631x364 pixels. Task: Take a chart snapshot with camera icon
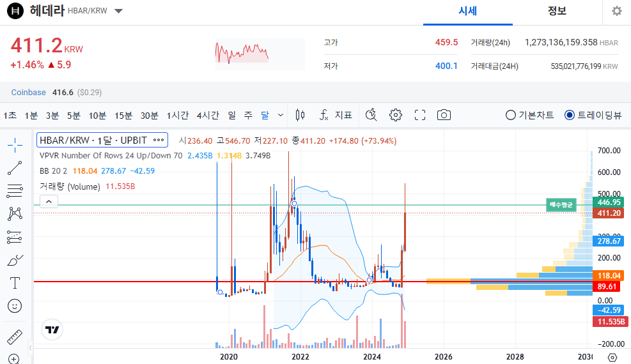click(444, 116)
